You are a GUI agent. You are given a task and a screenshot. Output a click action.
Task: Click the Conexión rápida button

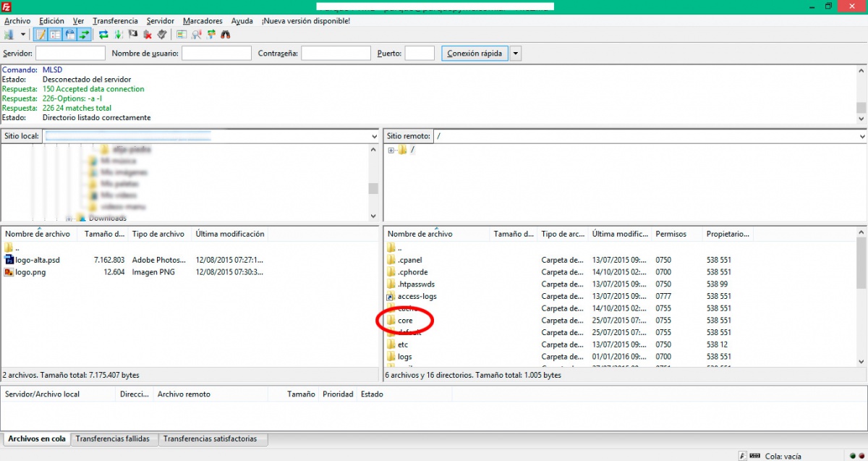(x=475, y=54)
